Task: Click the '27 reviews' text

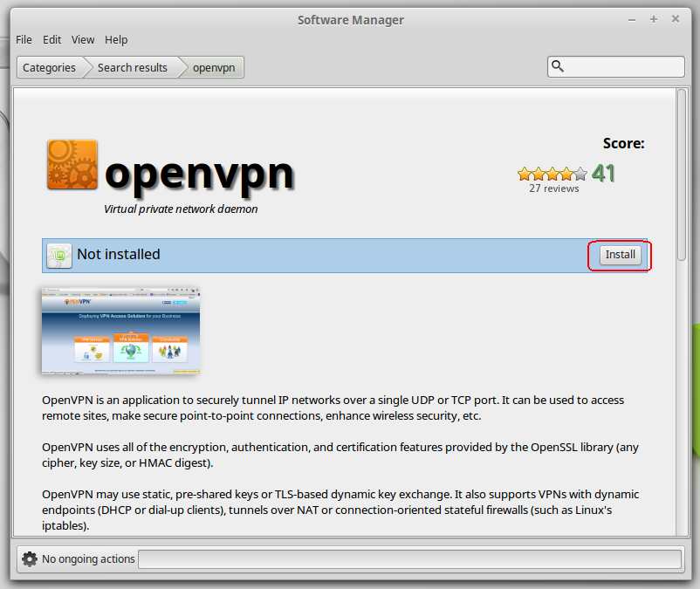Action: [x=554, y=188]
